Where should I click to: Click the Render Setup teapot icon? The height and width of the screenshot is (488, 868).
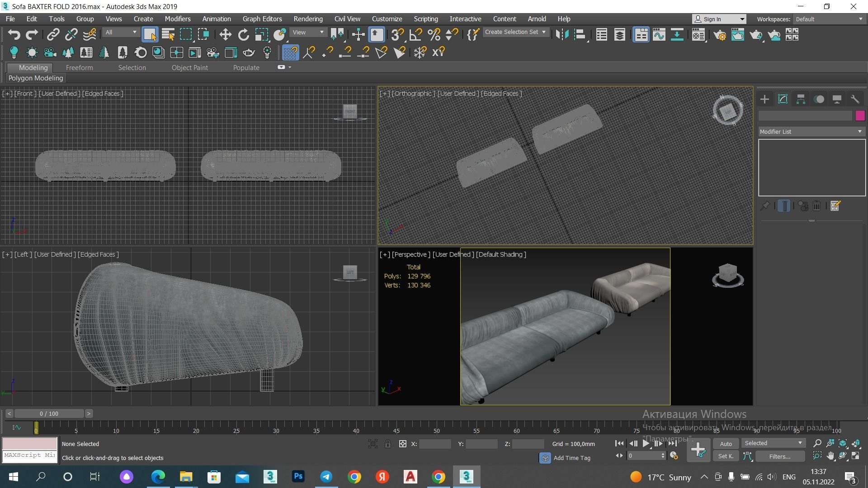click(720, 35)
